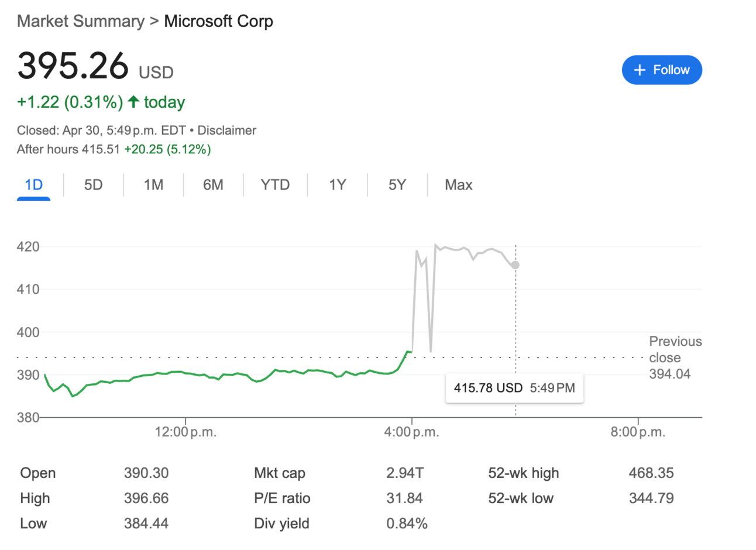This screenshot has height=550, width=756.
Task: Click the 52-wk high label
Action: click(x=524, y=473)
